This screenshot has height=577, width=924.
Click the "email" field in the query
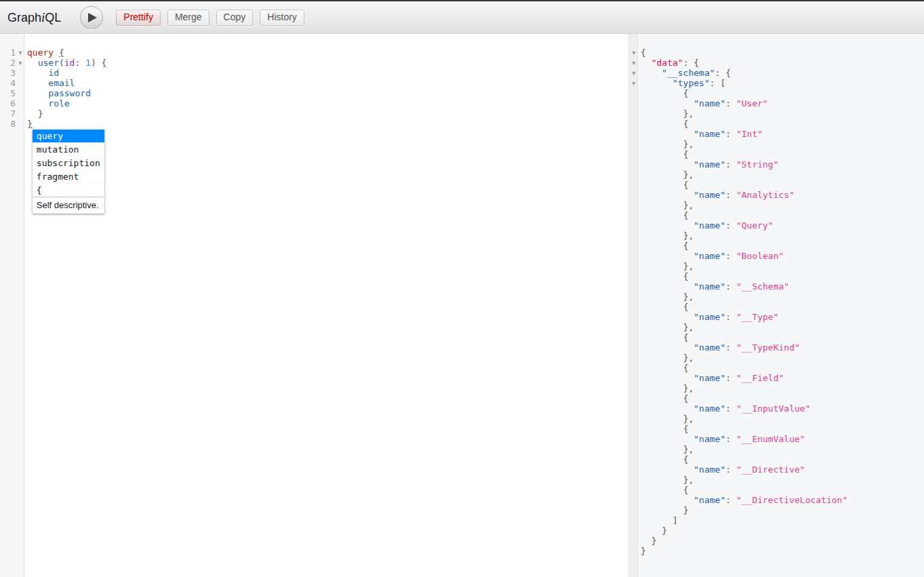[61, 83]
